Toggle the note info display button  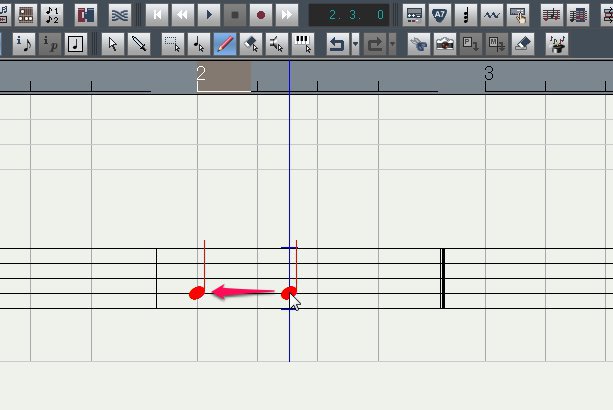point(24,45)
